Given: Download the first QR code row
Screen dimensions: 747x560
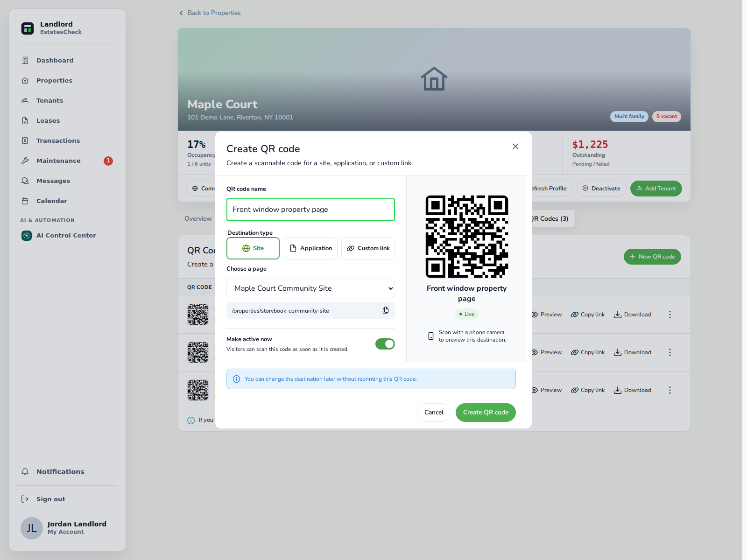Looking at the screenshot, I should coord(633,315).
